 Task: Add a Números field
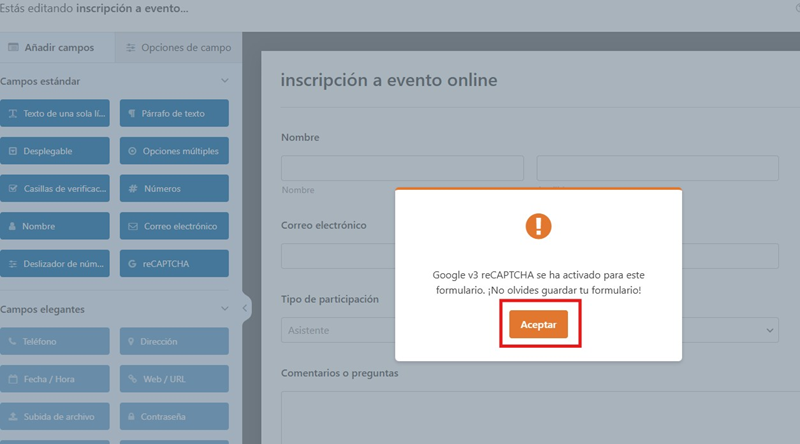coord(174,188)
